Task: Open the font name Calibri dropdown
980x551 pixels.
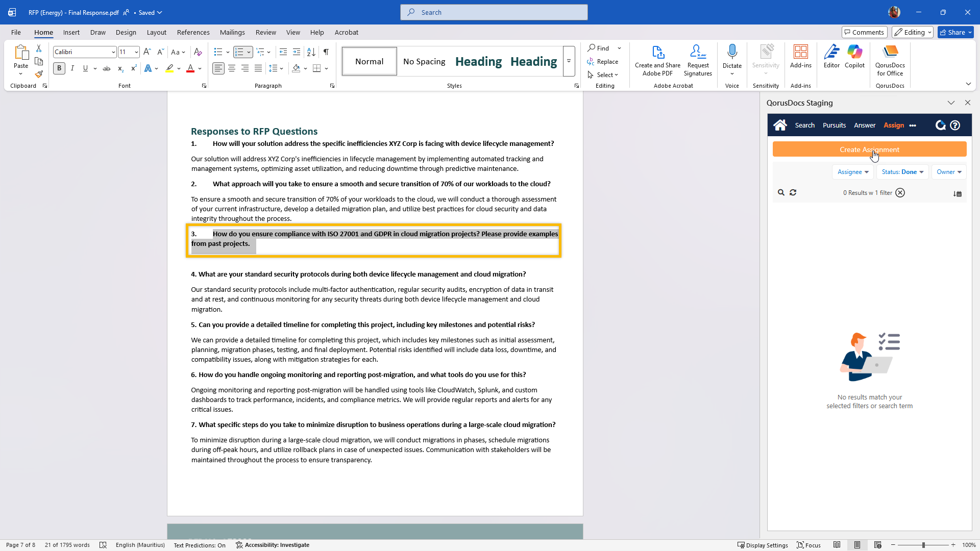Action: point(113,52)
